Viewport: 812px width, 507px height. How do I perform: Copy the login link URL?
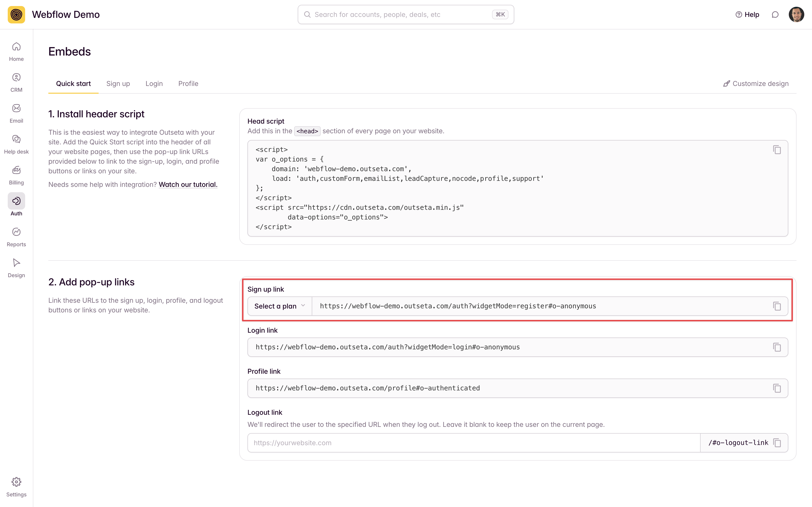777,347
